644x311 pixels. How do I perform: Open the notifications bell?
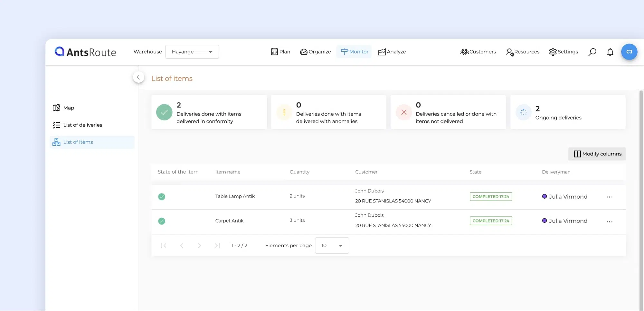(610, 52)
